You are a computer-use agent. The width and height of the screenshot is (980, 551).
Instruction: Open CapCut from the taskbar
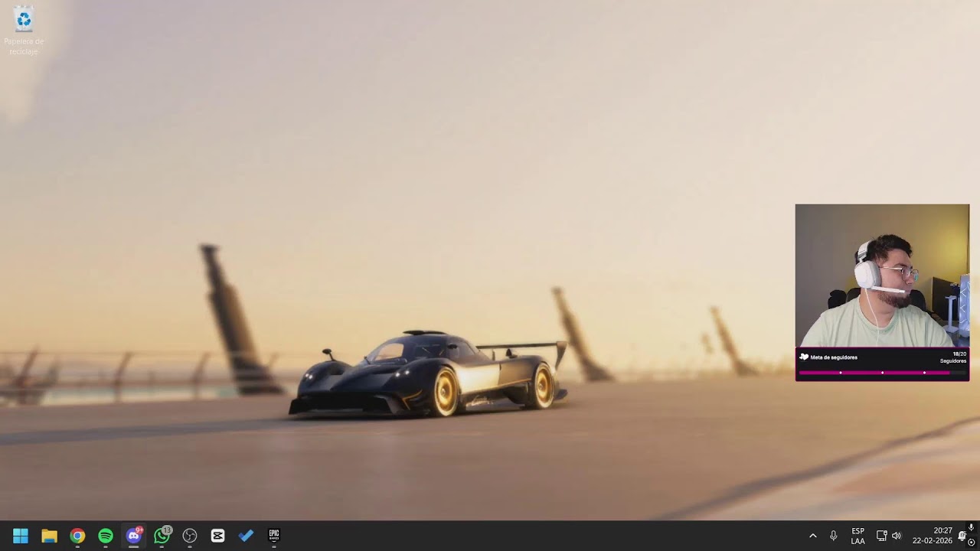218,536
